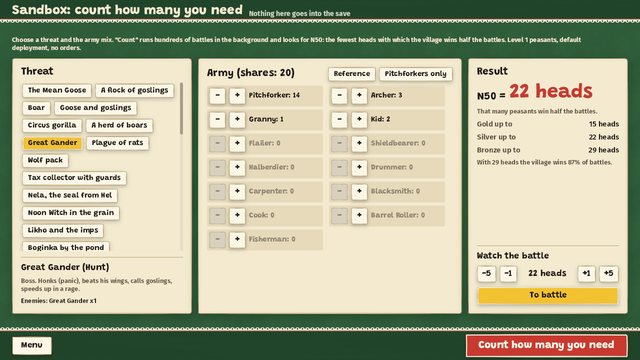Click the disabled Fisherman minus button
Image resolution: width=640 pixels, height=360 pixels.
coord(218,240)
